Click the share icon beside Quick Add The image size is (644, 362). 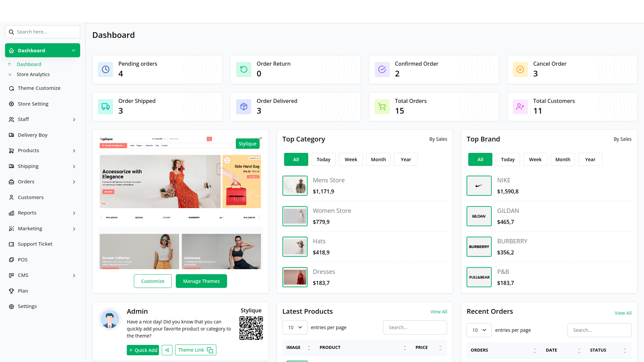pyautogui.click(x=167, y=350)
